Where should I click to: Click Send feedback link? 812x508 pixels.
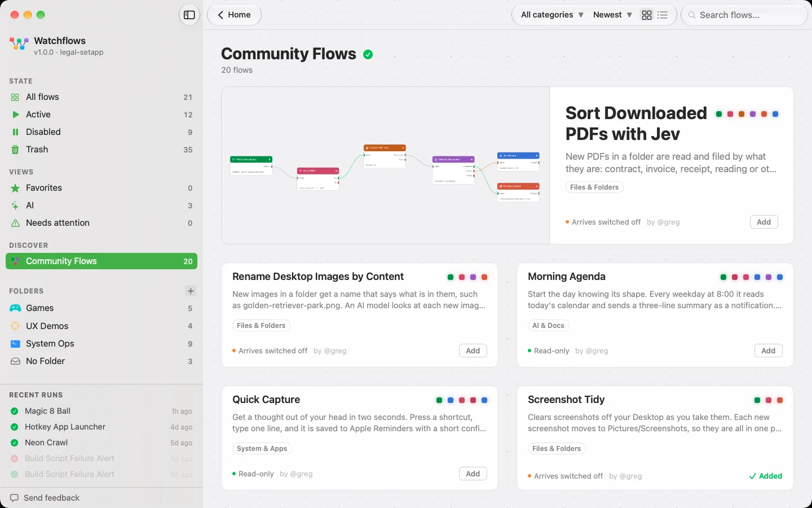point(45,498)
